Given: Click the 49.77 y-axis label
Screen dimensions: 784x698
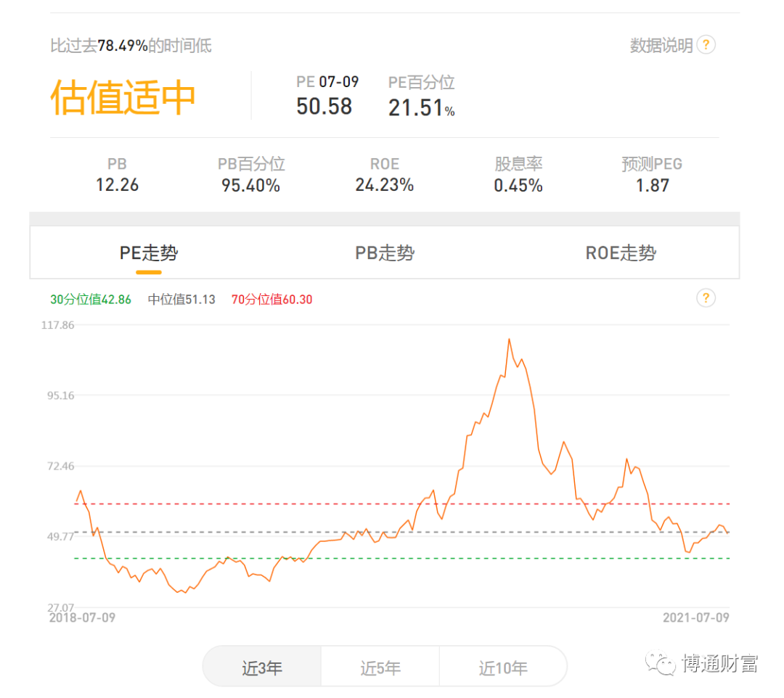Looking at the screenshot, I should pyautogui.click(x=60, y=537).
